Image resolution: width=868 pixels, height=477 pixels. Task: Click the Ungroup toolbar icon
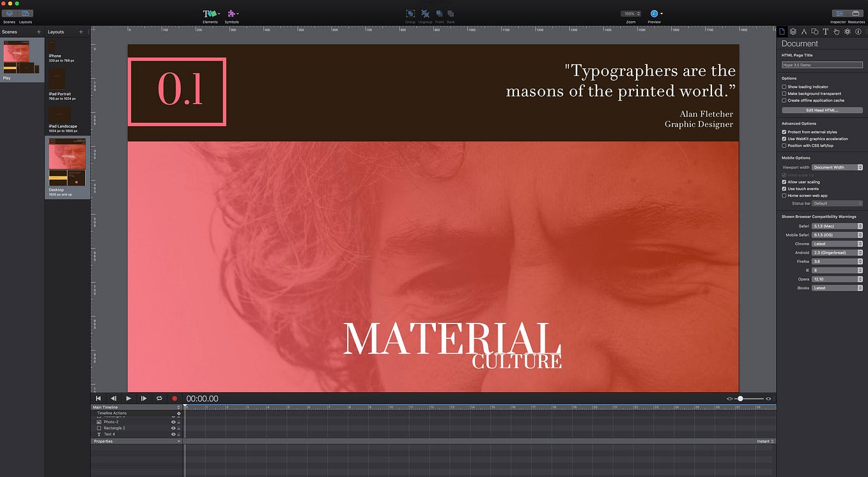click(425, 13)
